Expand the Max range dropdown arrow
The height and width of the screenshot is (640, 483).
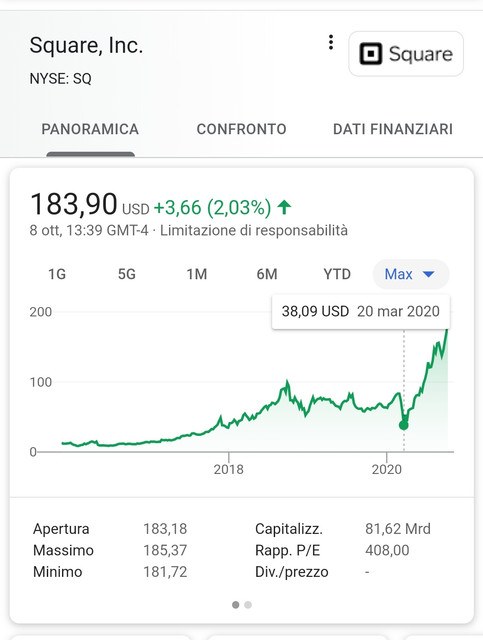click(x=429, y=274)
